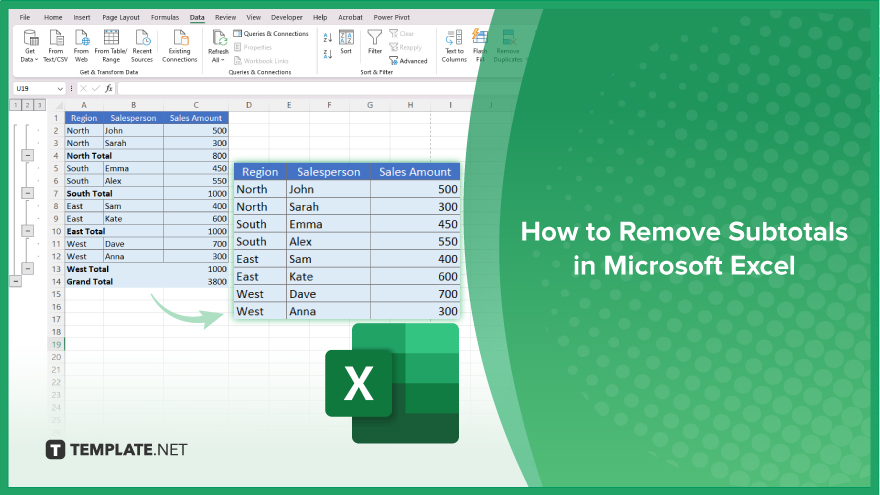Open the Sort dialog
880x495 pixels.
click(x=346, y=42)
